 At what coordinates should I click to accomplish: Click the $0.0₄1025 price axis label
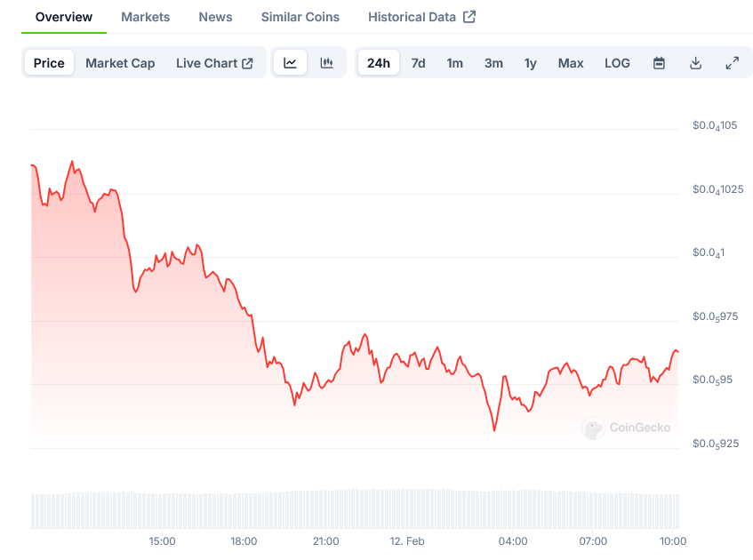coord(718,189)
